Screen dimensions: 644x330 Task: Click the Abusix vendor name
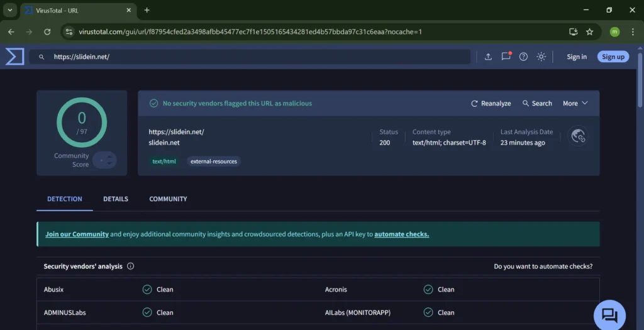point(54,289)
